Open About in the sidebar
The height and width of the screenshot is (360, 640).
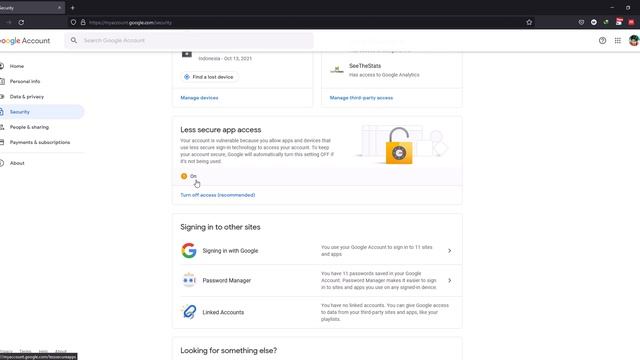(x=17, y=163)
